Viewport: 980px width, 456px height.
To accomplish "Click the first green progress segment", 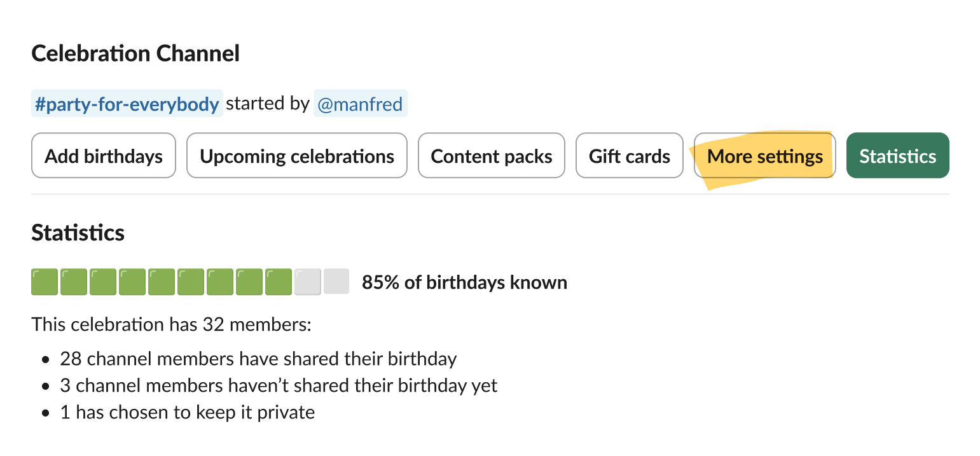I will point(43,280).
